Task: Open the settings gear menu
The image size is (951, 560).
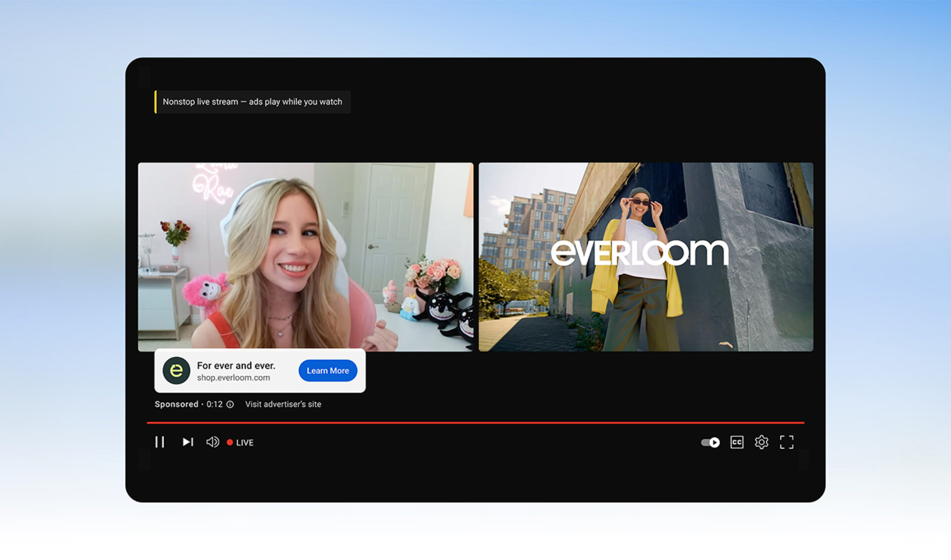Action: pyautogui.click(x=761, y=442)
